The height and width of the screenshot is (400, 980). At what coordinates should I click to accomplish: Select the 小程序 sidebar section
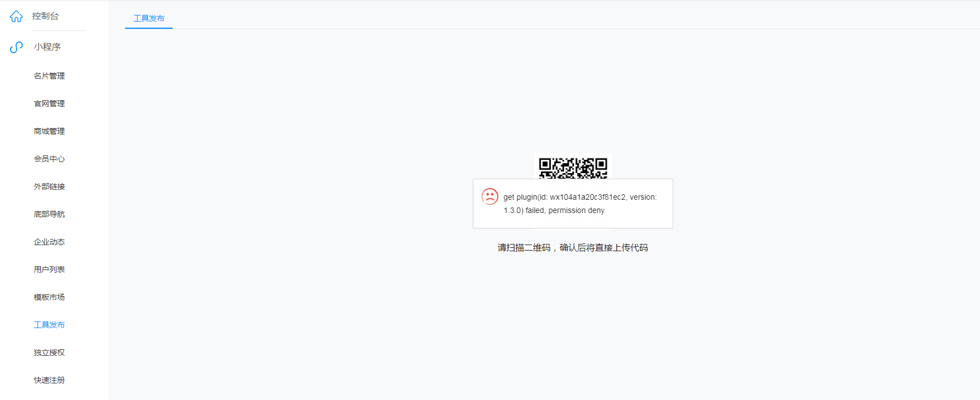click(48, 47)
